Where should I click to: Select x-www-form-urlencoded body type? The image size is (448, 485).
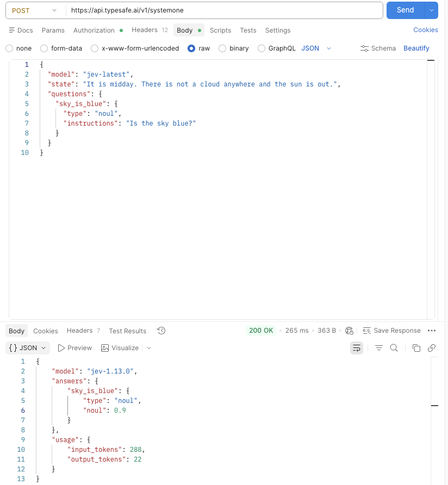pos(95,48)
